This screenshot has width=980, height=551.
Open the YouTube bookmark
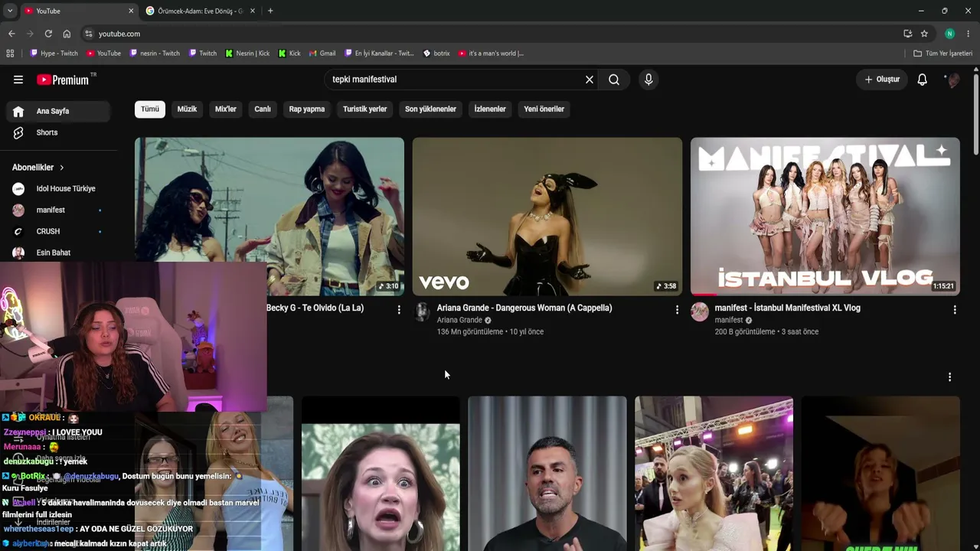(x=103, y=54)
